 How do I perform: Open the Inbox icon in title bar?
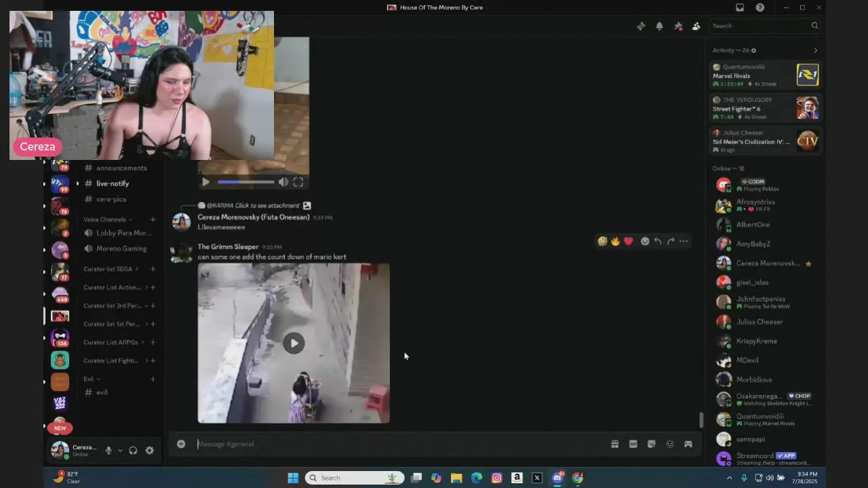point(740,7)
